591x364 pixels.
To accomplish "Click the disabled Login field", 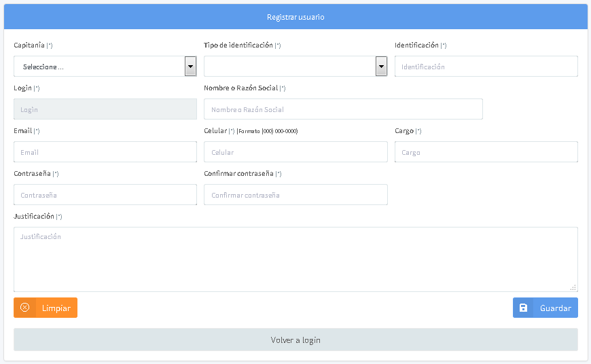I will 105,109.
